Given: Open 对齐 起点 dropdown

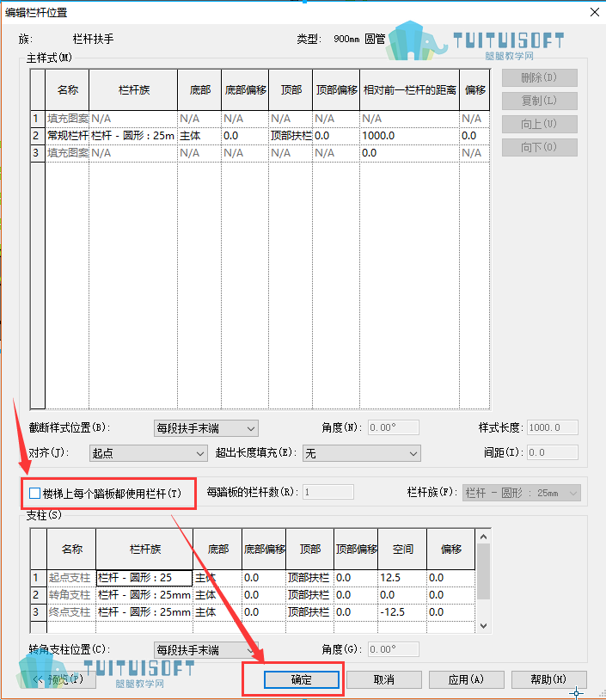Looking at the screenshot, I should [148, 453].
